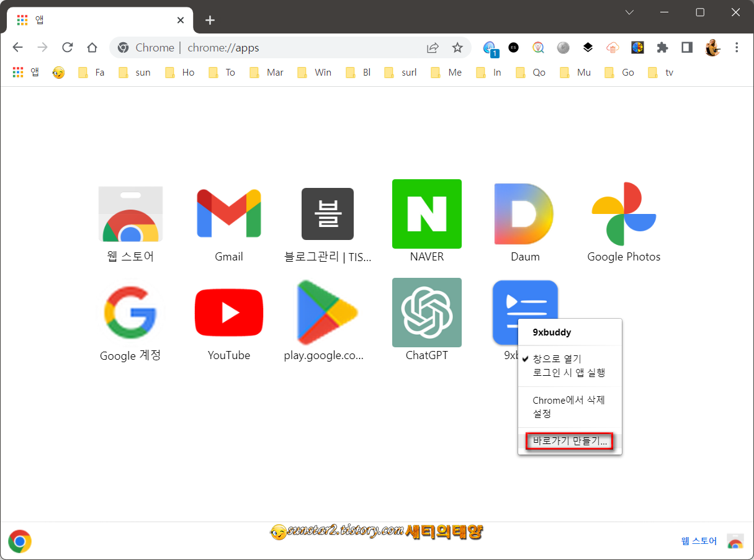This screenshot has width=754, height=560.
Task: Open the Extensions puzzle piece menu
Action: pyautogui.click(x=662, y=48)
